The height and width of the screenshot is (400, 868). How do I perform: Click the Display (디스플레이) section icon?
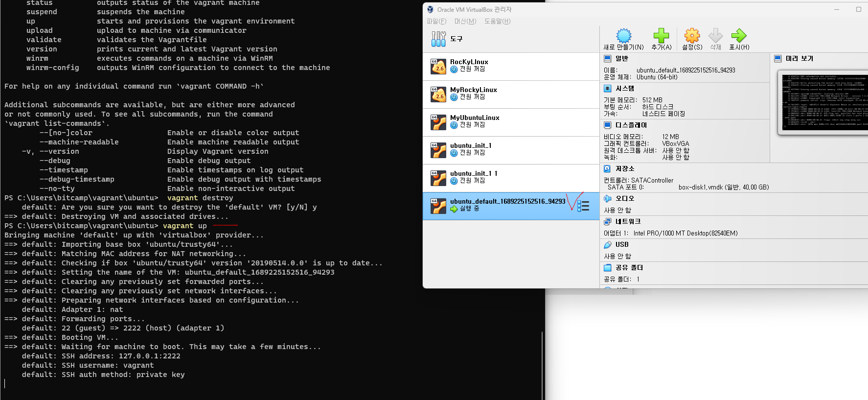608,125
